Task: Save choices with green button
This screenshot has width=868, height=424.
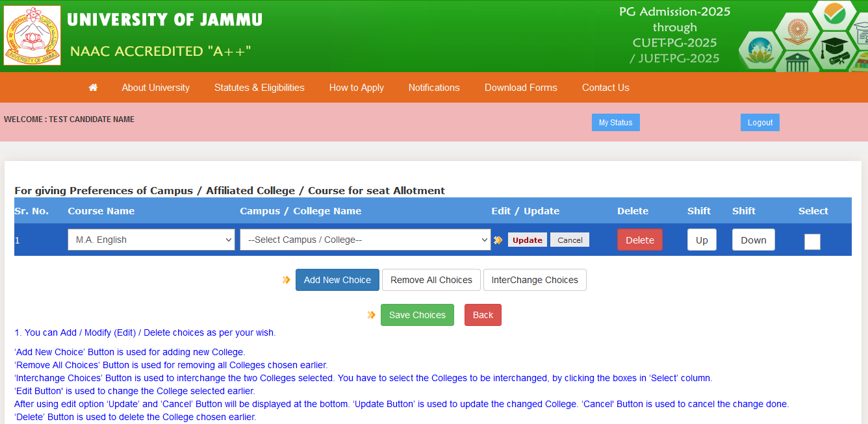Action: point(417,315)
